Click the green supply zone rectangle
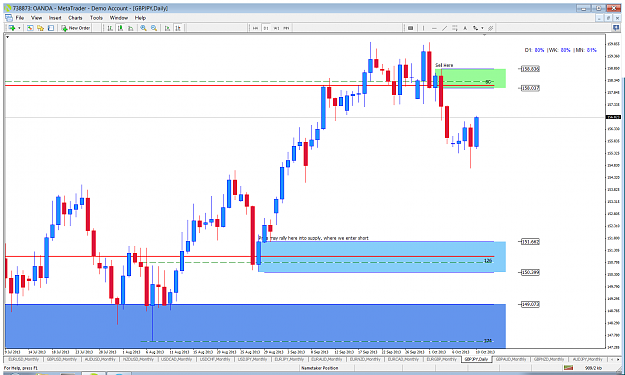 (470, 79)
